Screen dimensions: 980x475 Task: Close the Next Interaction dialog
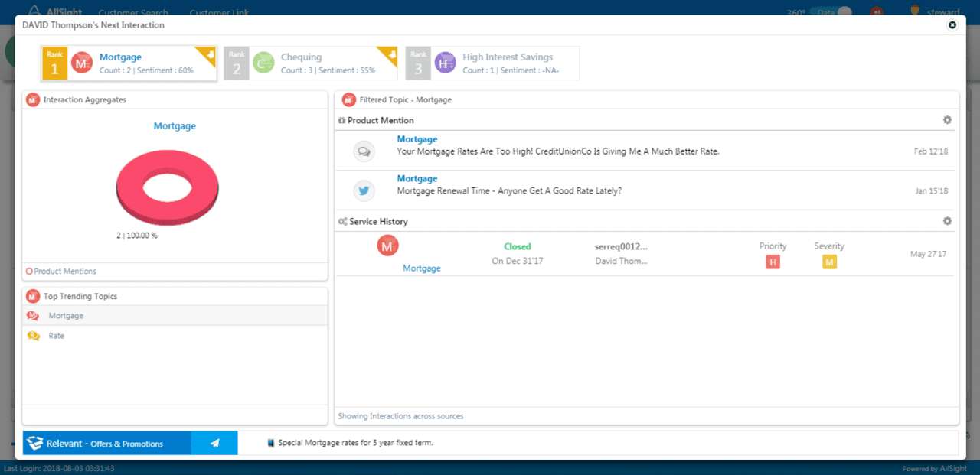(952, 25)
